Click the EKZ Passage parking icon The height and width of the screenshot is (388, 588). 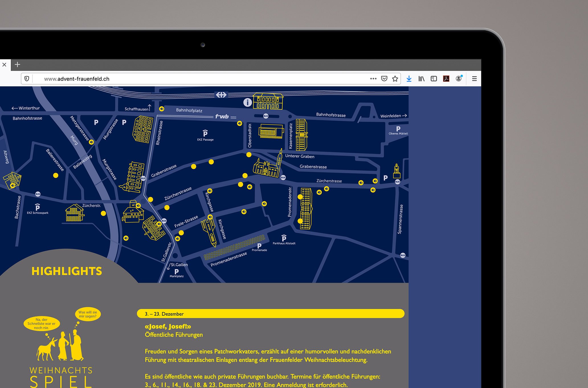pyautogui.click(x=205, y=133)
